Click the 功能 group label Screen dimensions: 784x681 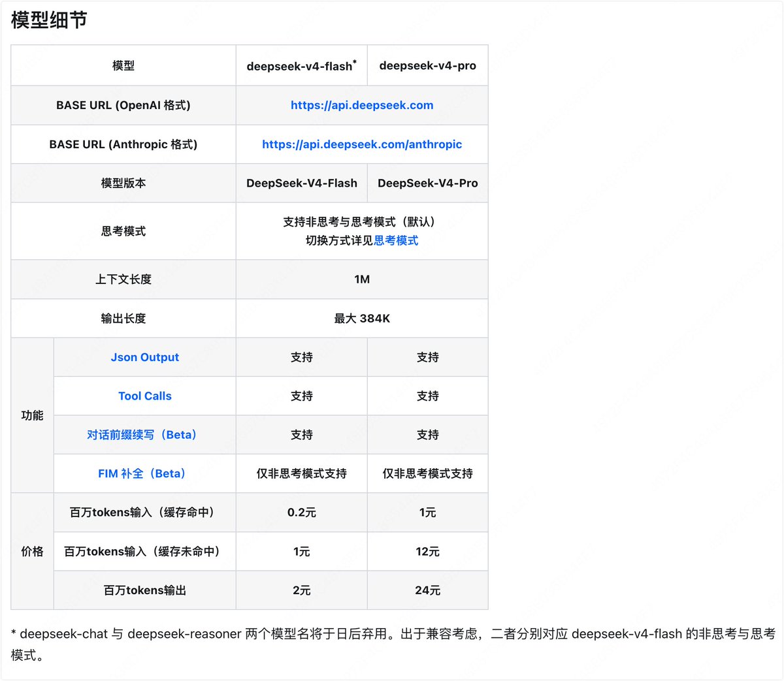[x=32, y=415]
